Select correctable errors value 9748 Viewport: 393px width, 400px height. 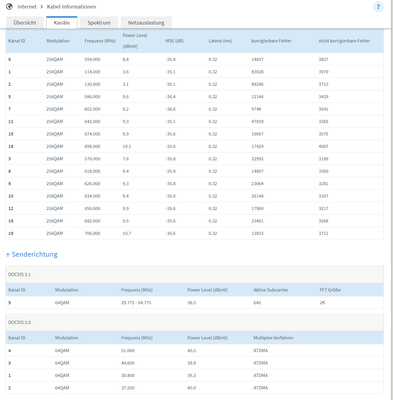(x=256, y=109)
